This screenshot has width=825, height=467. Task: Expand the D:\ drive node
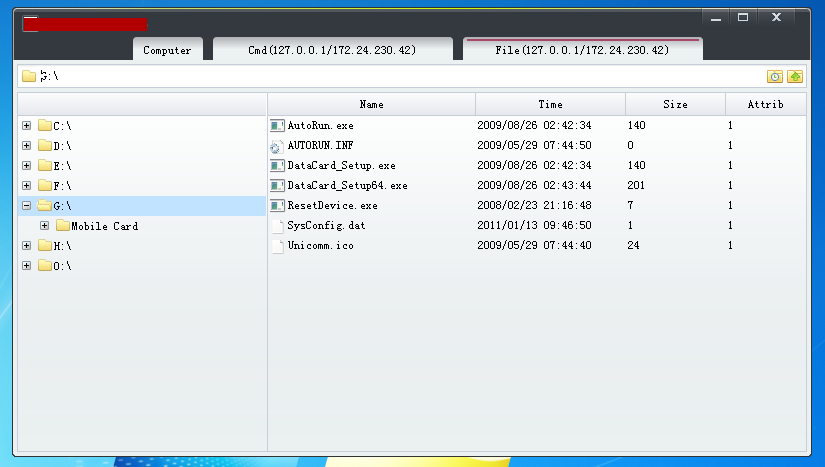(26, 145)
